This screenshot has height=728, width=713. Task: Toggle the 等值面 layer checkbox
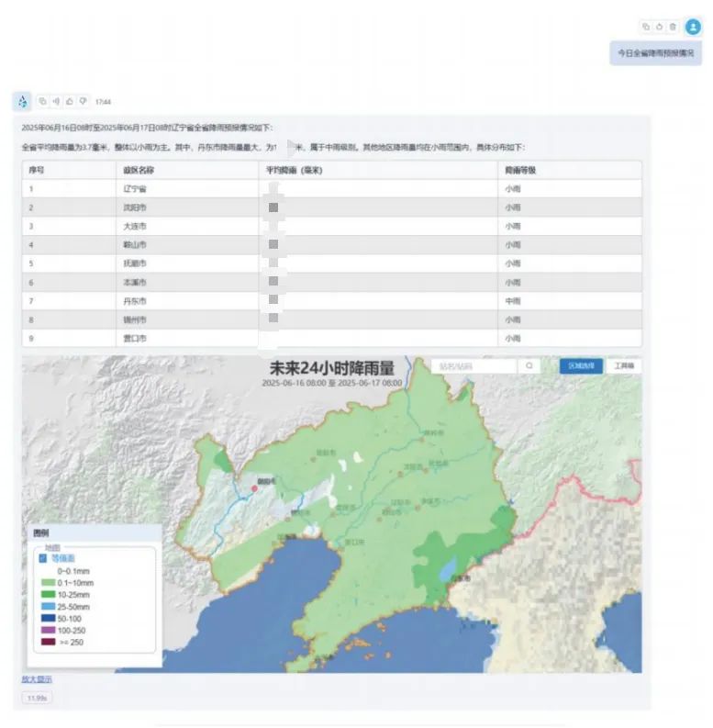pos(42,557)
